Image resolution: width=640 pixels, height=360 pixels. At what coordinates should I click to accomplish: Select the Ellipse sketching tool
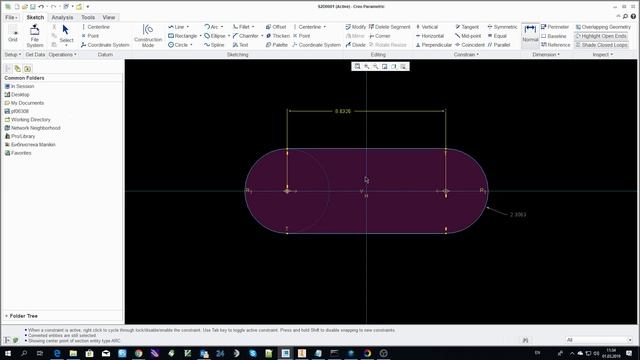(215, 36)
